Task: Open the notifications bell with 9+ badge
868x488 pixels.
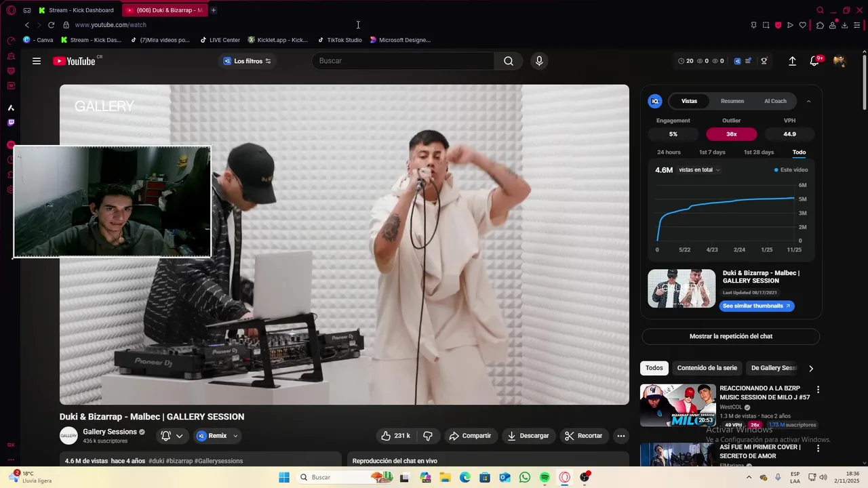Action: coord(815,61)
